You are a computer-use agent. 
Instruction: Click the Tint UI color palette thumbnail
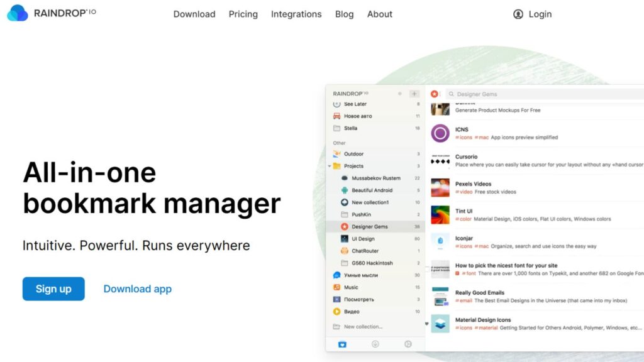[439, 215]
